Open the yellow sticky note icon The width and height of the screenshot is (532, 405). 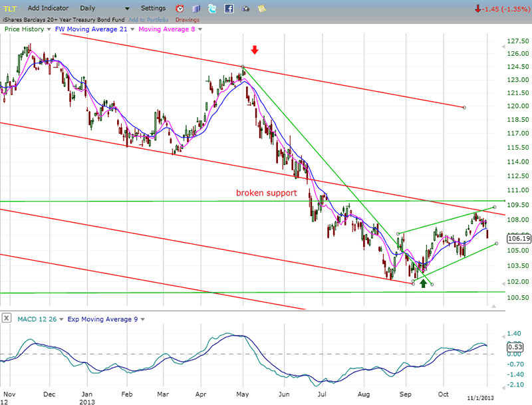point(261,9)
